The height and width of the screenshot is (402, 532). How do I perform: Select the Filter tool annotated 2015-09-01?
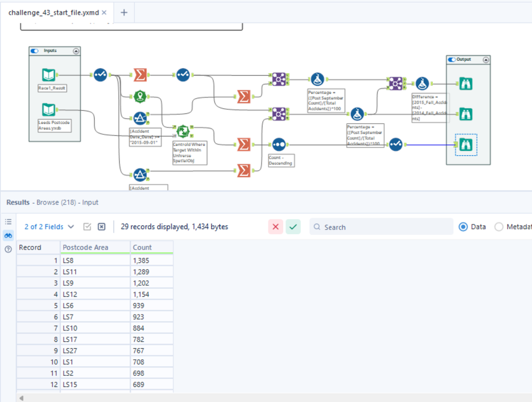click(x=140, y=118)
